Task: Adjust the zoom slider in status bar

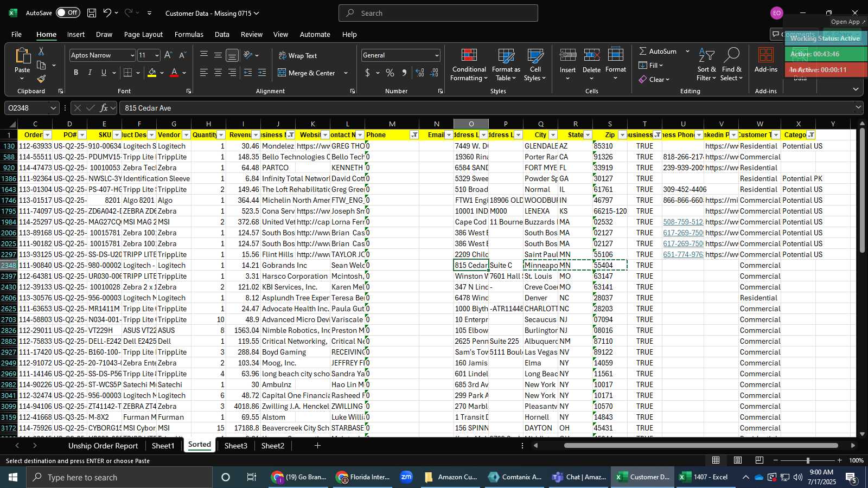Action: [808, 460]
